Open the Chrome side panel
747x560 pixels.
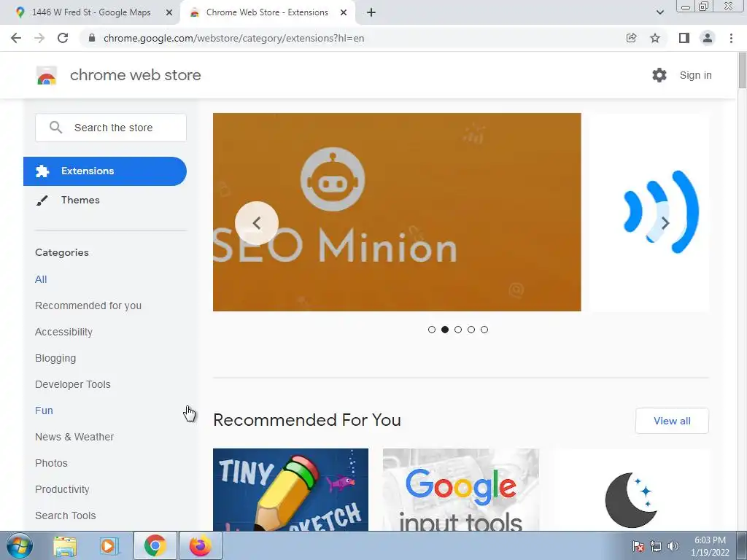pos(684,38)
